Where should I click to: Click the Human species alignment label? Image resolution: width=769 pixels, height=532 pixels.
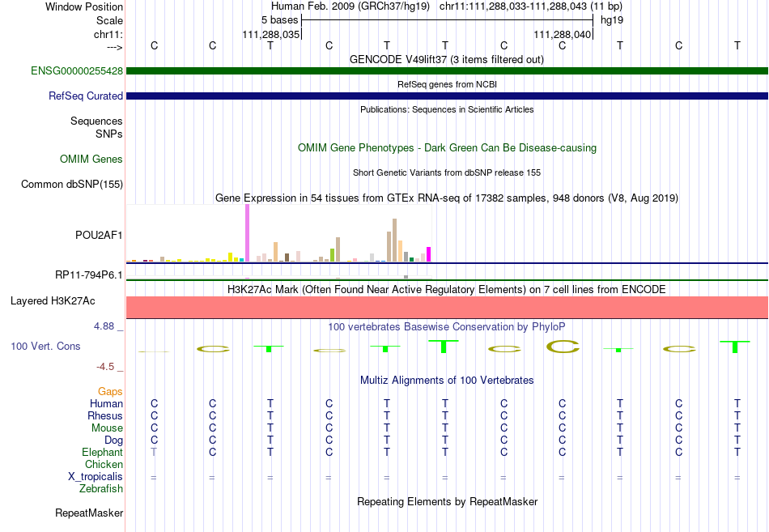point(106,403)
